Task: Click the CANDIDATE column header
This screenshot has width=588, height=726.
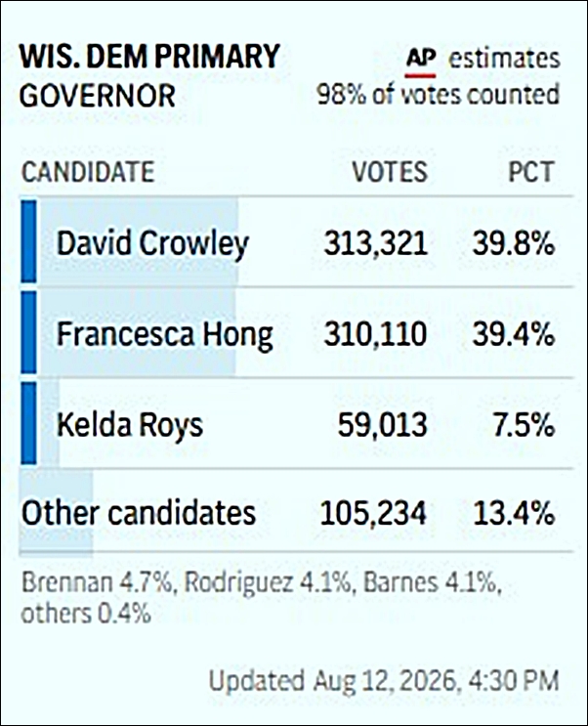Action: [x=88, y=172]
